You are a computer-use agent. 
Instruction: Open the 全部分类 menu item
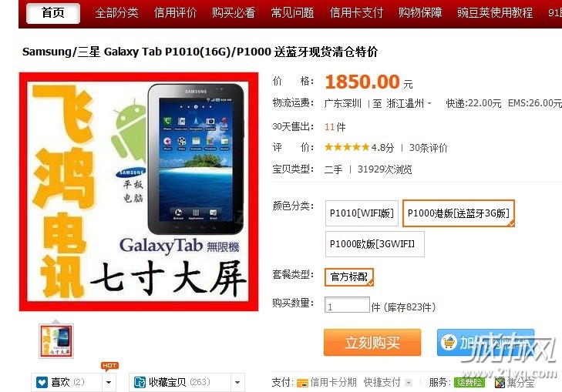coord(117,13)
